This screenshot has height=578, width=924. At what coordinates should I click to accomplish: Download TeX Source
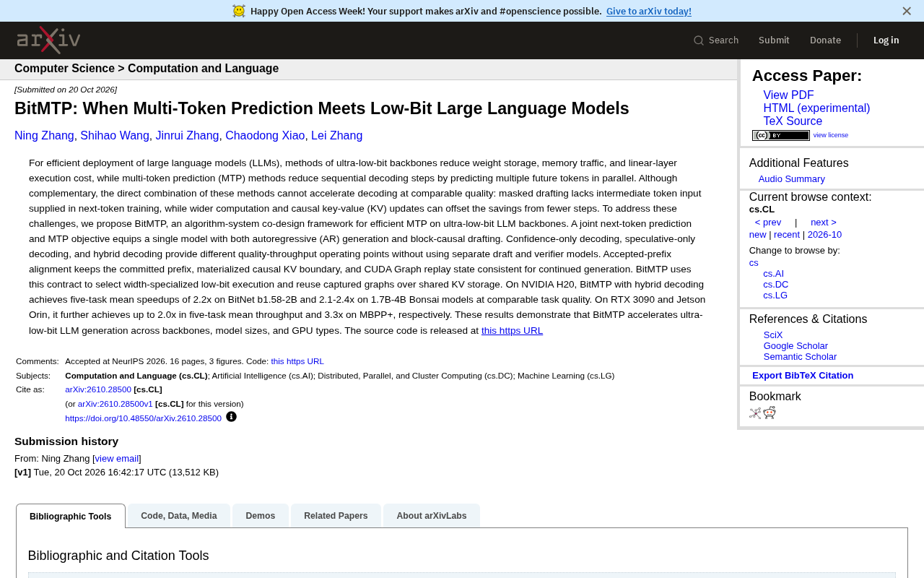(793, 121)
